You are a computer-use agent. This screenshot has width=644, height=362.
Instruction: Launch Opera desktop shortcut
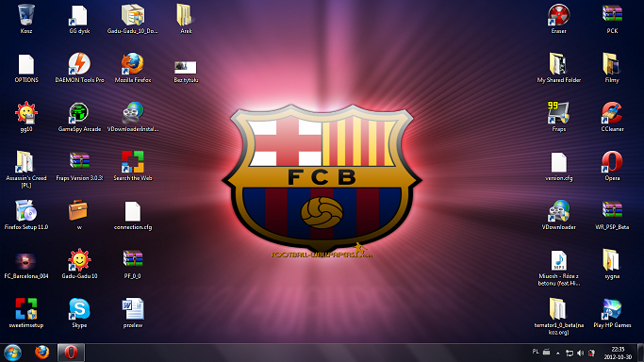612,162
